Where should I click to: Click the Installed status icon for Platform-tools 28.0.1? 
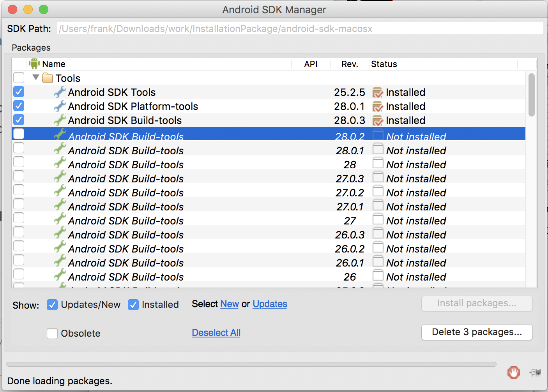[x=378, y=107]
